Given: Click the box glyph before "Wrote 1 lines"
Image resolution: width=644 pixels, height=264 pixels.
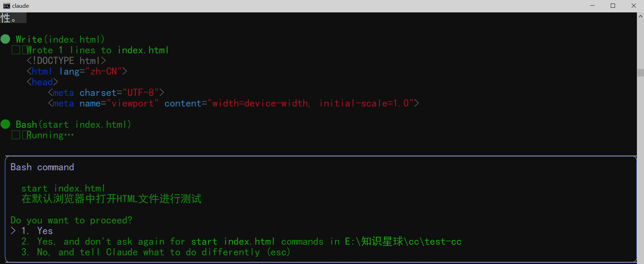Looking at the screenshot, I should (x=16, y=50).
